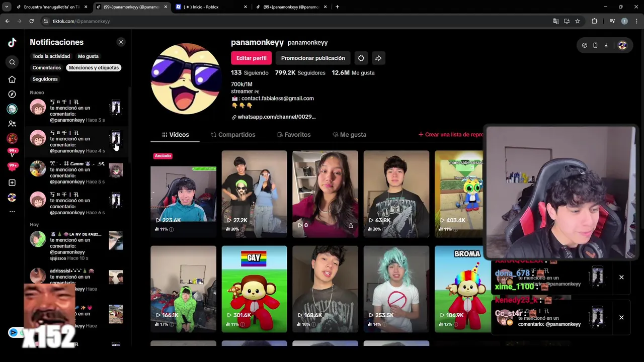Click the TikTok coins icon in top-right pill
The width and height of the screenshot is (644, 362).
click(584, 45)
